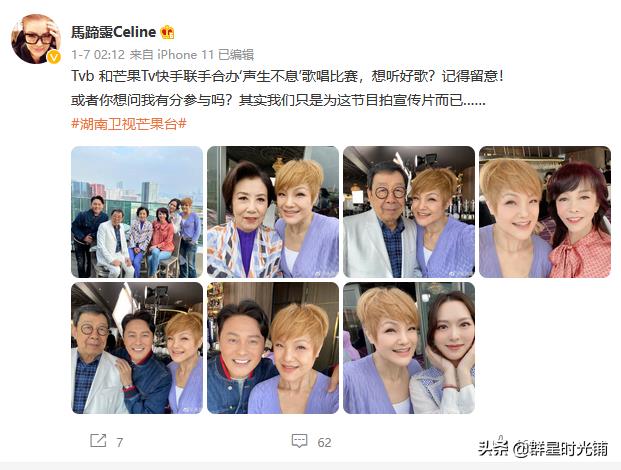The height and width of the screenshot is (470, 621).
Task: Open the outdoor group photo thumbnail
Action: click(x=137, y=212)
